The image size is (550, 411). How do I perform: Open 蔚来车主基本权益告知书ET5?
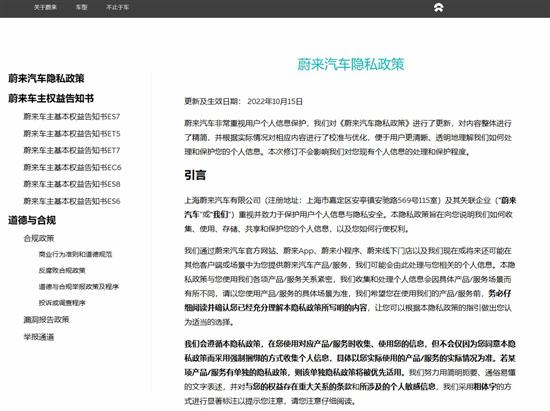click(x=72, y=134)
